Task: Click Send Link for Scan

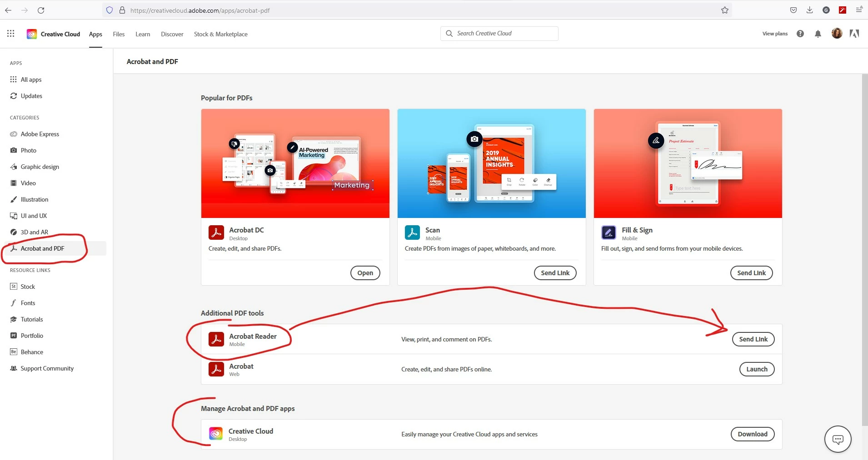Action: coord(555,273)
